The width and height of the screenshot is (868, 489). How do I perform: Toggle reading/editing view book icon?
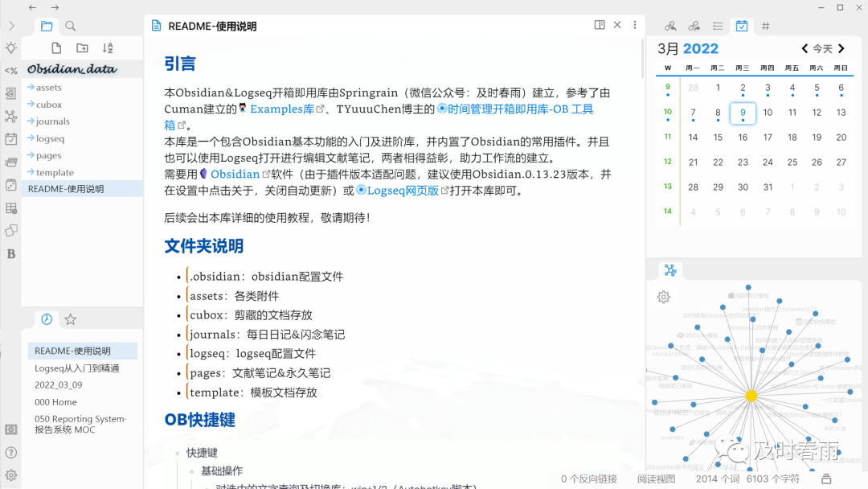tap(600, 25)
